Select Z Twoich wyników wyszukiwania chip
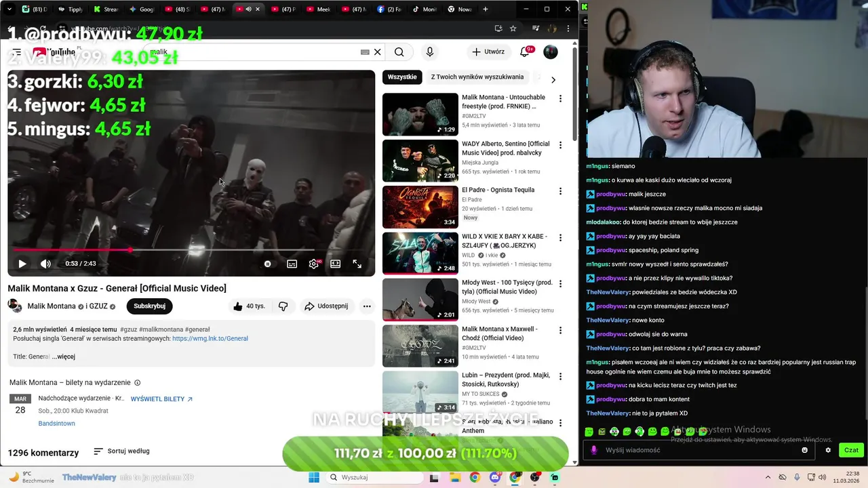 tap(477, 77)
